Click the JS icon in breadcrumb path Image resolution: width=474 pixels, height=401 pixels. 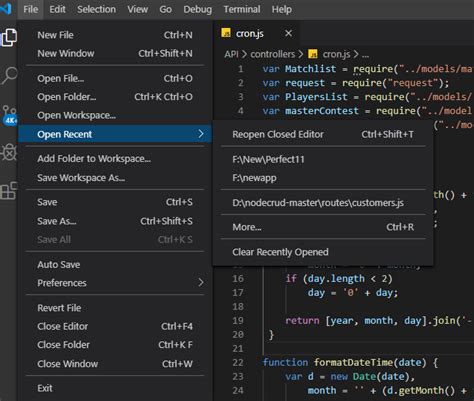coord(312,54)
